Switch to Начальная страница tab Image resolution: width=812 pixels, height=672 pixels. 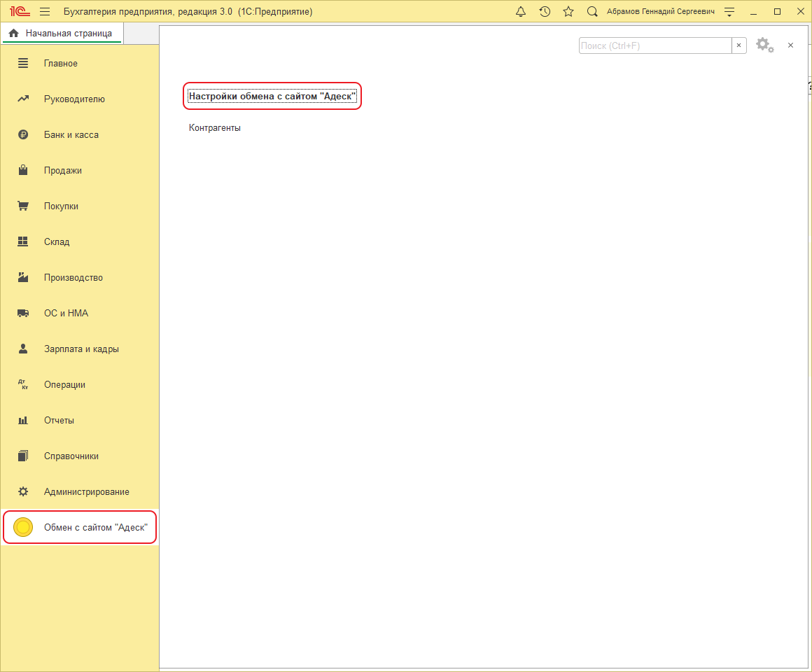click(x=62, y=33)
